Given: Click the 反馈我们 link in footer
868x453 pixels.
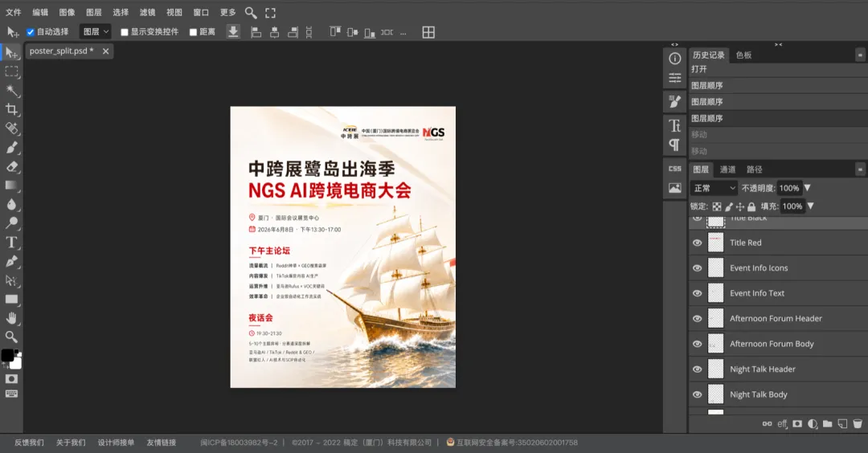Looking at the screenshot, I should [29, 443].
